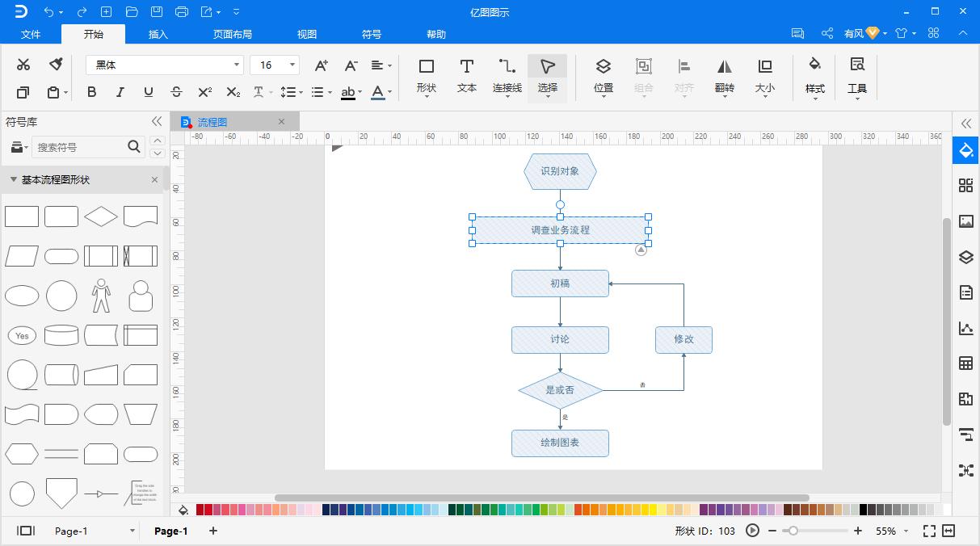
Task: Toggle italic text formatting
Action: click(120, 92)
